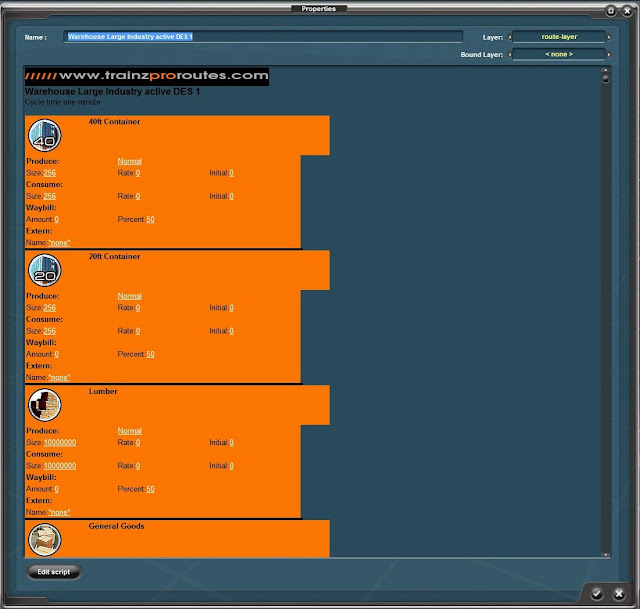Click the General Goods product icon

[x=44, y=540]
